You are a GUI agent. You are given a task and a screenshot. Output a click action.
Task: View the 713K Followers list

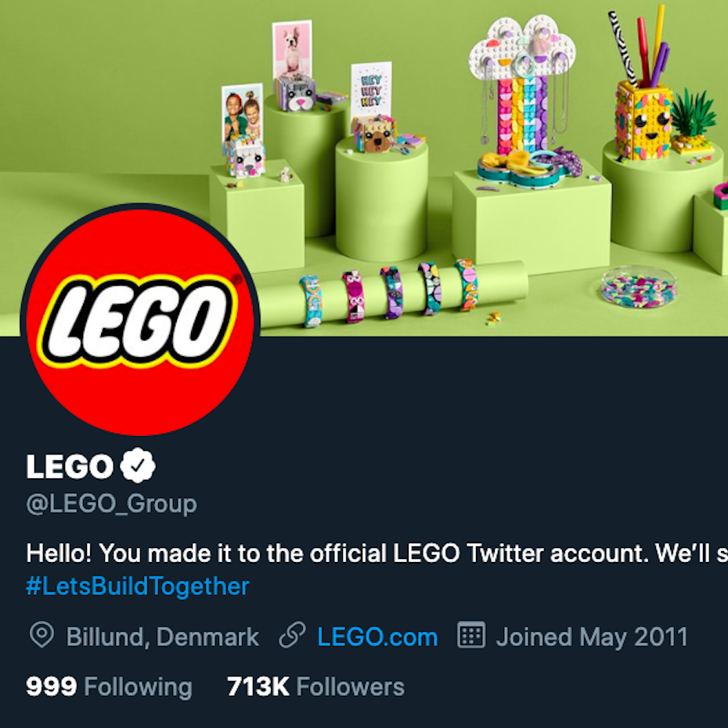(315, 687)
